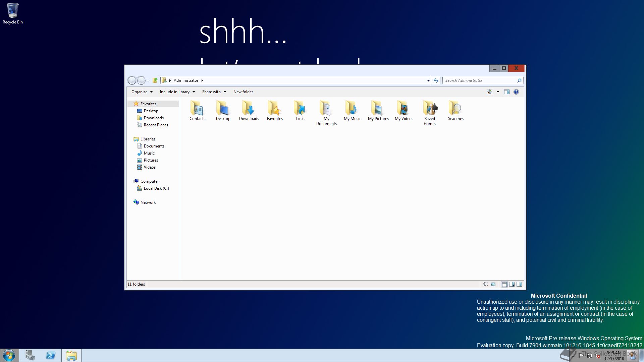Go up one folder level
The image size is (644, 362).
pyautogui.click(x=155, y=80)
